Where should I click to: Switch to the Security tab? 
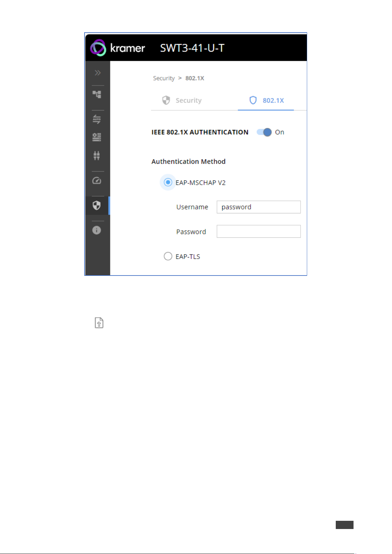coord(182,100)
